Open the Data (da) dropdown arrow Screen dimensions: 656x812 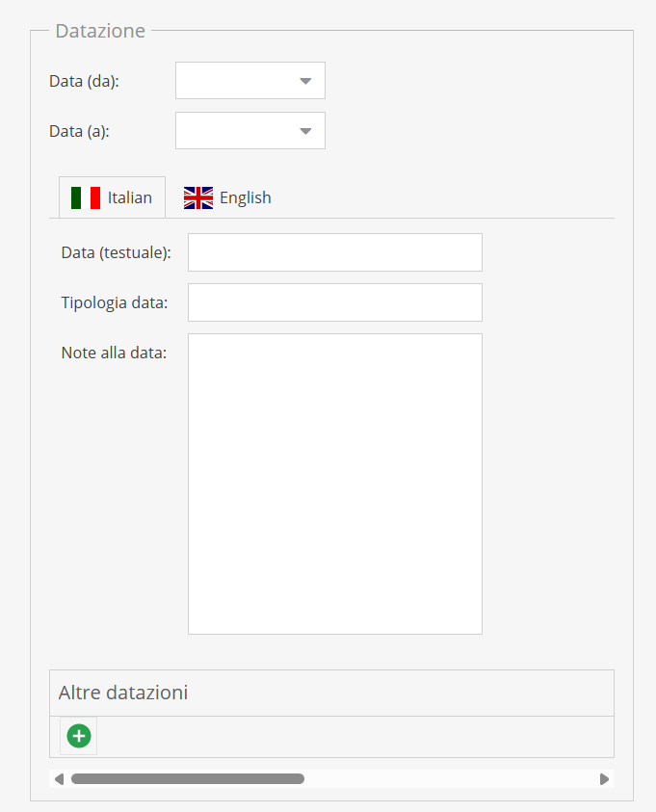[305, 81]
